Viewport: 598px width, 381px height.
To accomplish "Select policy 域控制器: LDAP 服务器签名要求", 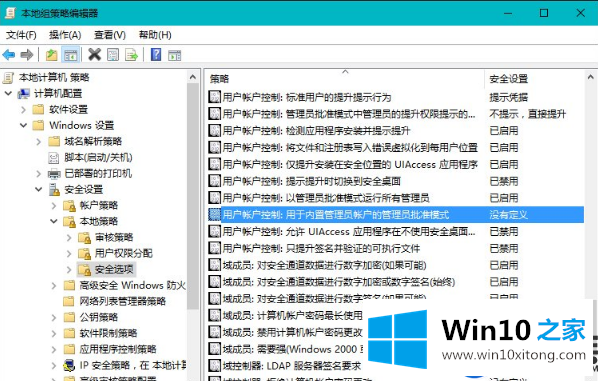I will click(x=292, y=366).
